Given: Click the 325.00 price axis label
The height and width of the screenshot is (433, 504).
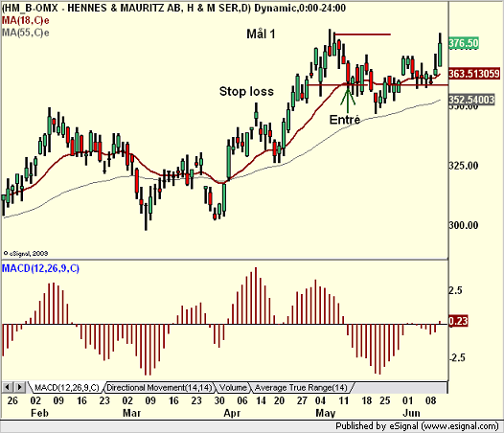Looking at the screenshot, I should [464, 166].
